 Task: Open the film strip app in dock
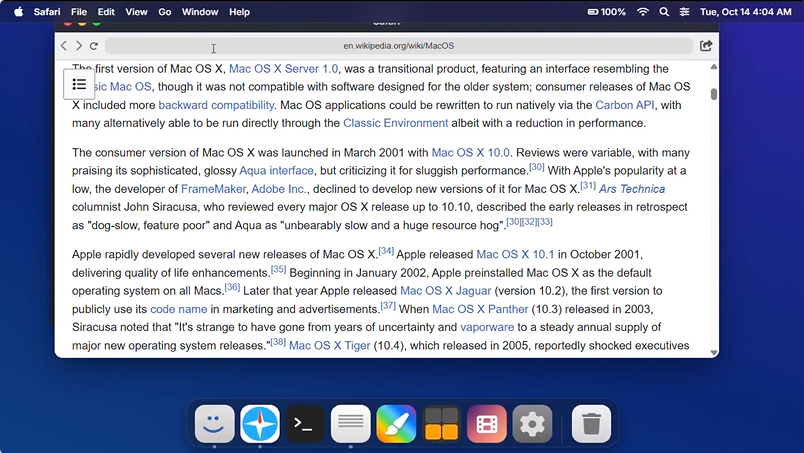coord(487,424)
